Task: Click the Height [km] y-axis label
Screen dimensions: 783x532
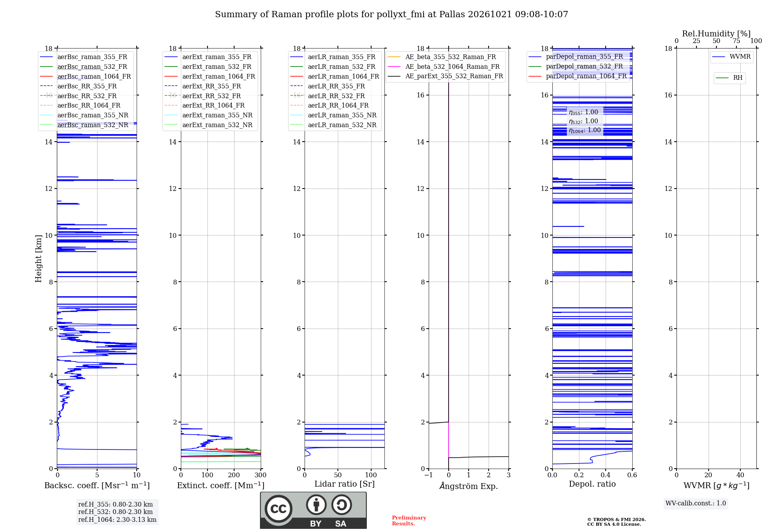Action: (x=38, y=259)
